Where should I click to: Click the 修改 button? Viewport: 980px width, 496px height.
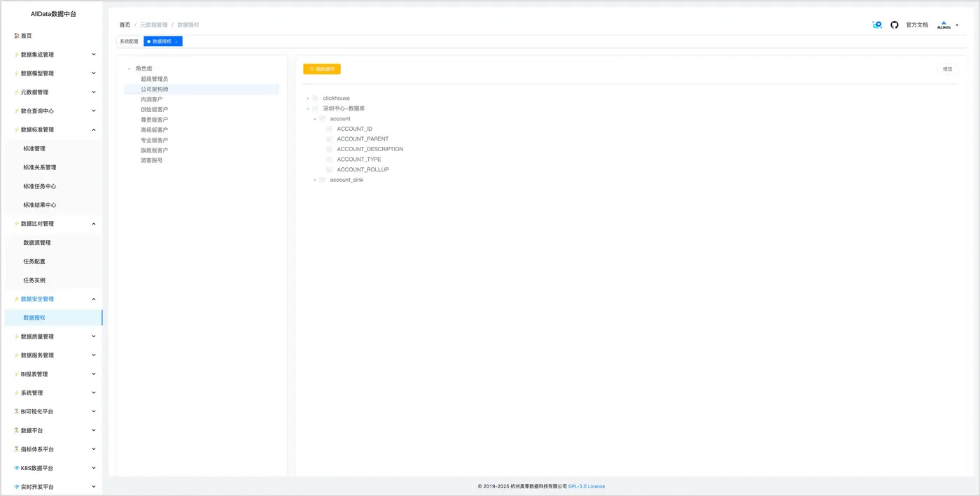coord(947,69)
